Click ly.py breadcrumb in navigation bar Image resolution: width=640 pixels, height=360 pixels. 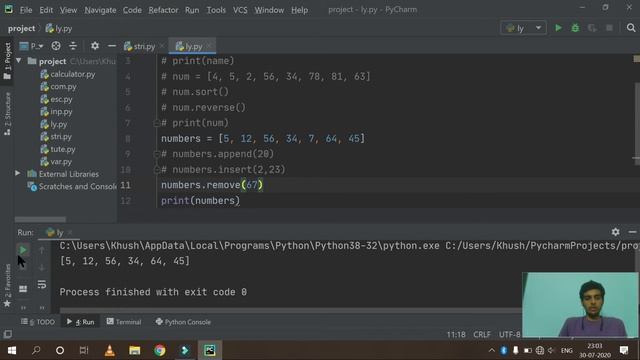click(59, 28)
